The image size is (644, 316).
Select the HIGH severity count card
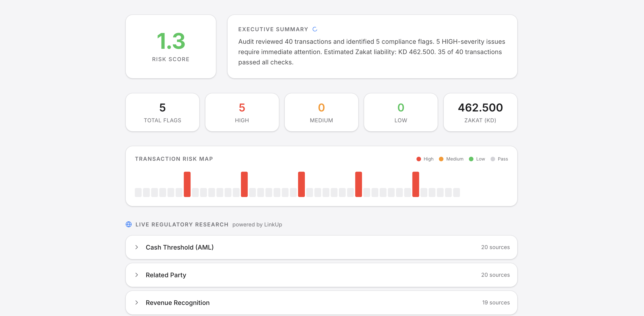point(242,112)
